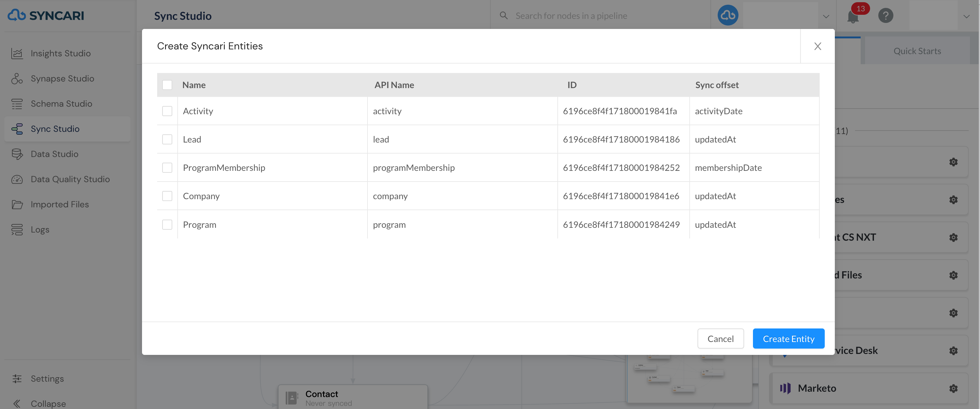This screenshot has width=980, height=409.
Task: Click the membershipDate sync offset cell
Action: click(x=755, y=168)
